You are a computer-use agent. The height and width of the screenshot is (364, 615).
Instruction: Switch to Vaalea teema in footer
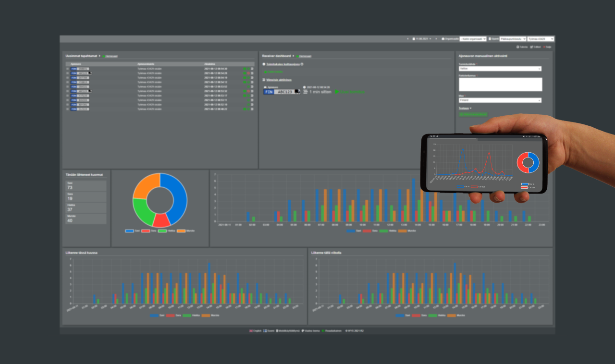(x=311, y=331)
